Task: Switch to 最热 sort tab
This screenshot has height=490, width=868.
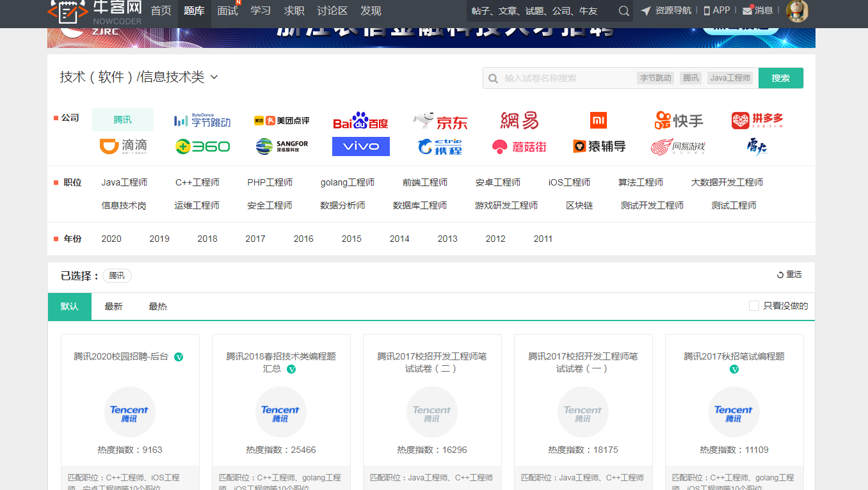Action: click(x=157, y=306)
